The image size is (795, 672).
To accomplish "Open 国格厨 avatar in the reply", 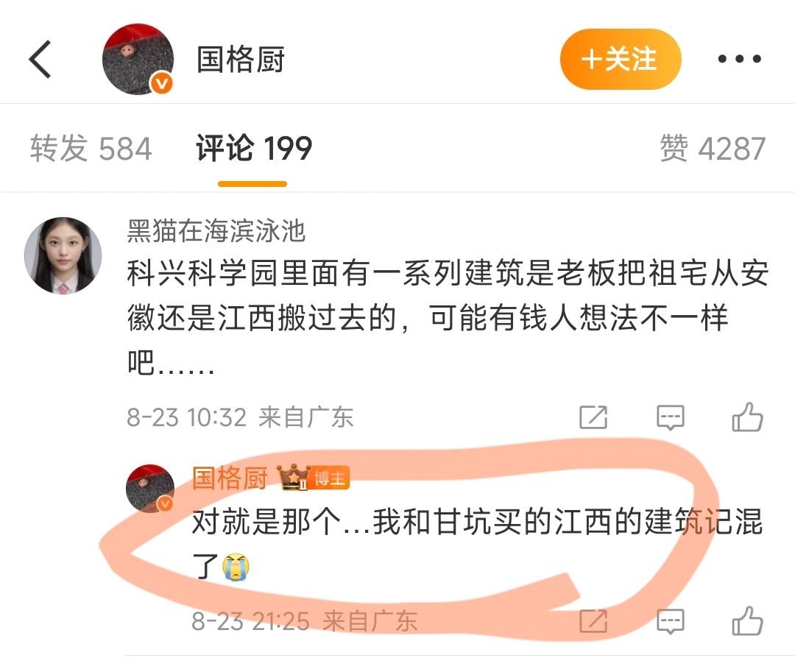I will click(x=150, y=489).
